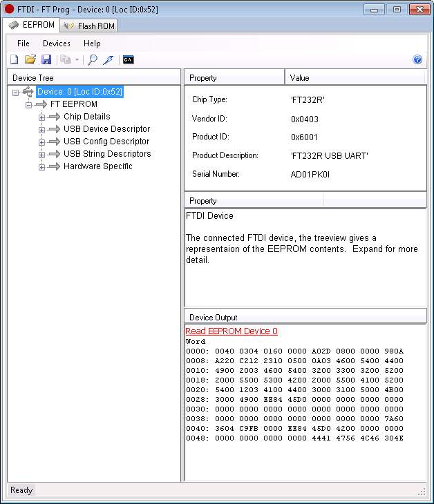Expand the Hardware Specific node
The width and height of the screenshot is (434, 504).
(x=42, y=167)
